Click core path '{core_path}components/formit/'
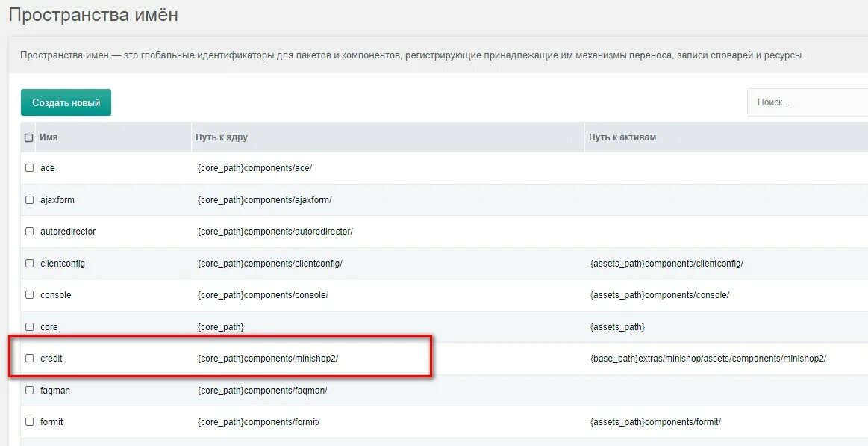The width and height of the screenshot is (868, 446). point(258,422)
